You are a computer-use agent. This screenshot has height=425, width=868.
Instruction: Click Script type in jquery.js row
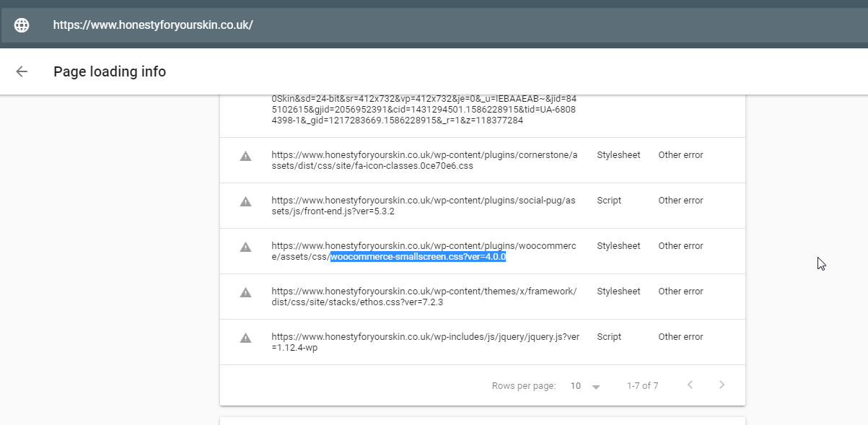pyautogui.click(x=609, y=337)
